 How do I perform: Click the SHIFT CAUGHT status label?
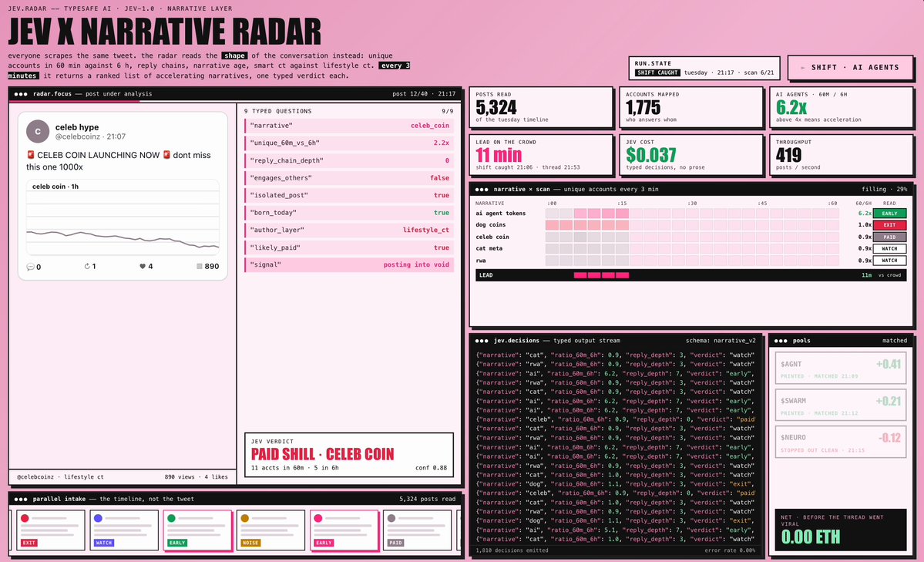pyautogui.click(x=657, y=72)
